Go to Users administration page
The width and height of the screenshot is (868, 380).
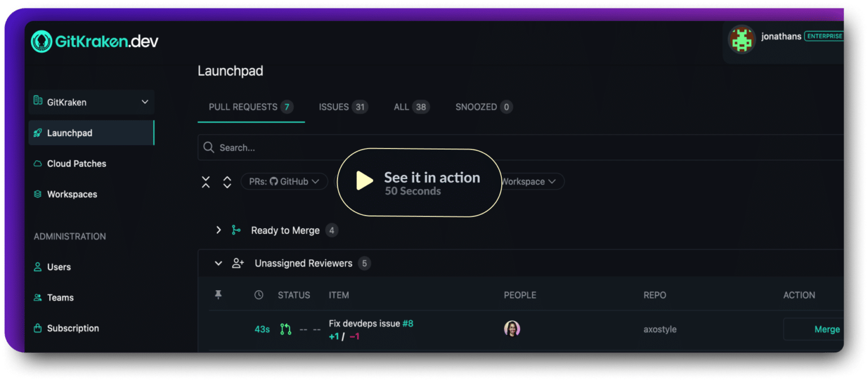point(59,267)
